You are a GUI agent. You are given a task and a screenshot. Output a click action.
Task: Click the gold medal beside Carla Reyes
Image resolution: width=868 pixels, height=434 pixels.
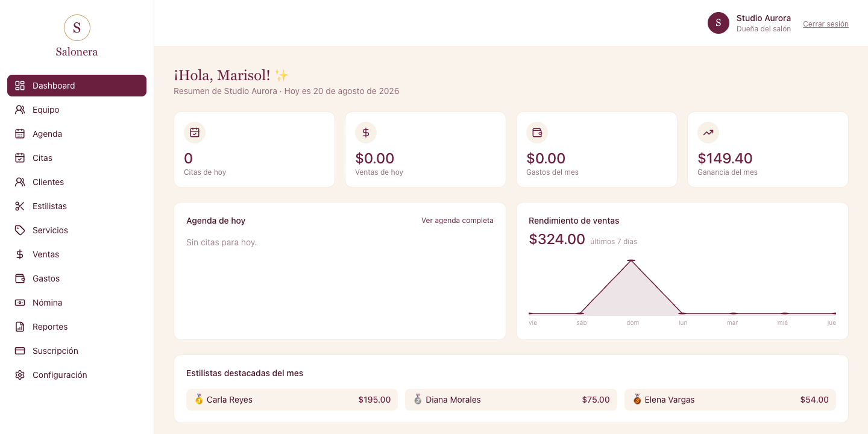(x=199, y=399)
